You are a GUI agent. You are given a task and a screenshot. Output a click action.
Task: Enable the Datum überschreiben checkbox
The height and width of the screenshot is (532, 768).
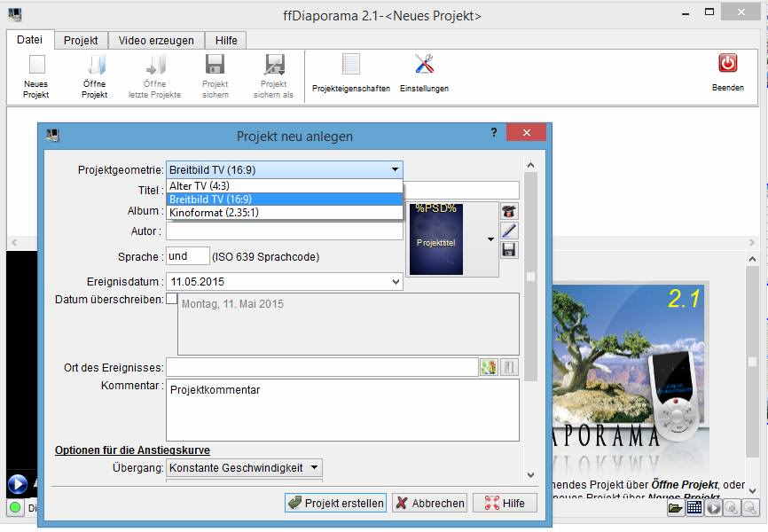[x=171, y=300]
